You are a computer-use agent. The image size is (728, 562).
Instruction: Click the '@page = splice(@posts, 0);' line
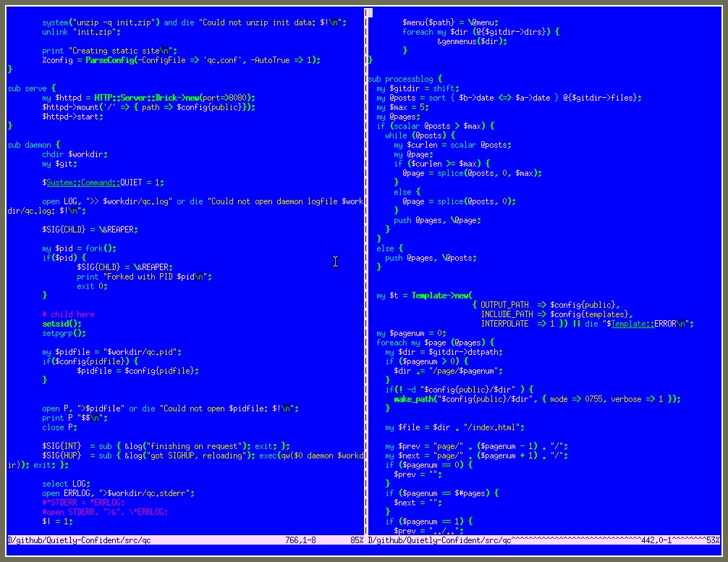pos(460,201)
